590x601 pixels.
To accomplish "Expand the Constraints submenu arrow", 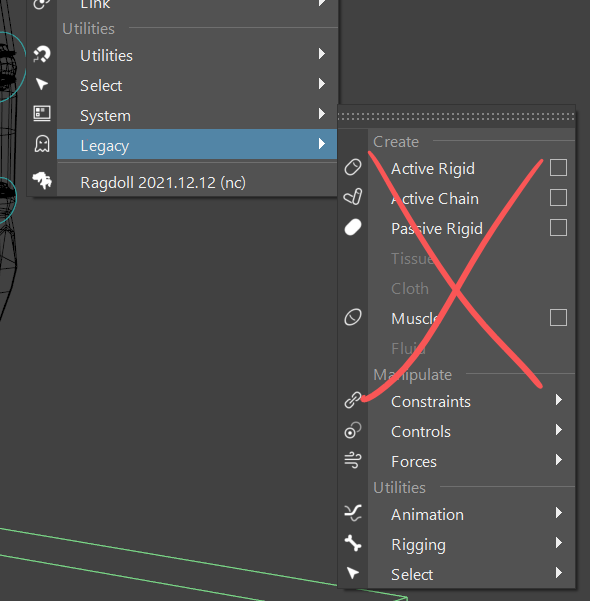I will coord(559,400).
